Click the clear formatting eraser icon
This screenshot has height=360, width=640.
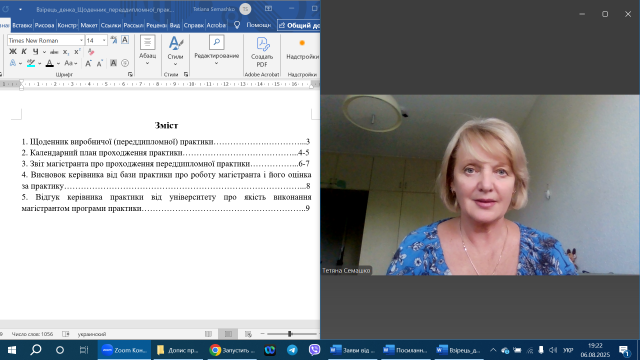click(91, 52)
